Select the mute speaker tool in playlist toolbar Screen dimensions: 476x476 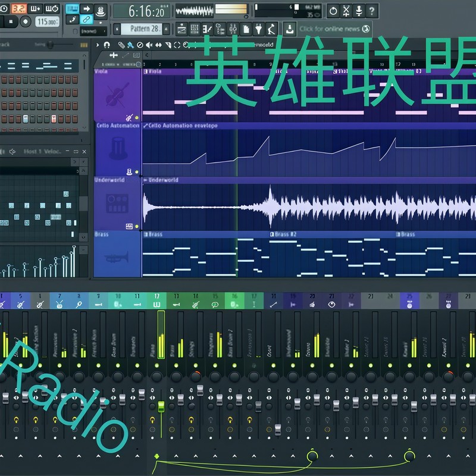[x=149, y=45]
